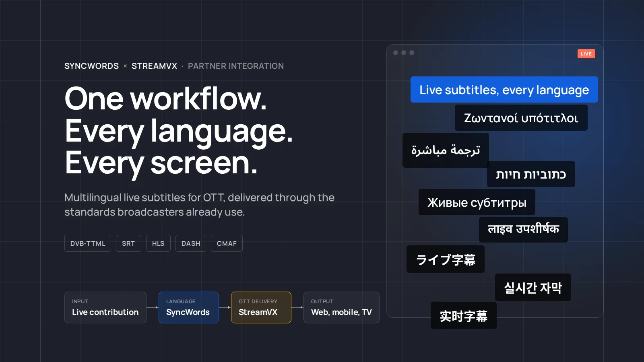This screenshot has height=362, width=644.
Task: Click the Arabic subtitle 'ترجمة مباشرة'
Action: 446,150
